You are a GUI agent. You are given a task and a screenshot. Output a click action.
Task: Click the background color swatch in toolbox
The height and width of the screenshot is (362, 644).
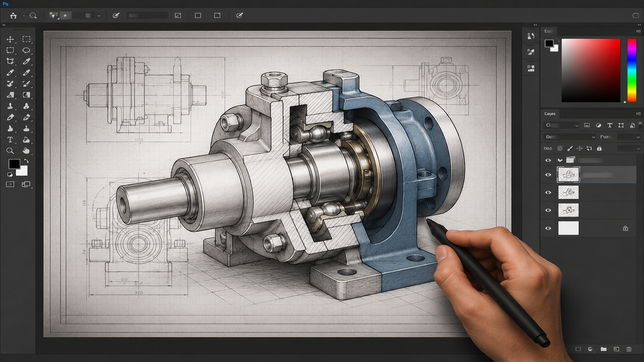coord(23,172)
